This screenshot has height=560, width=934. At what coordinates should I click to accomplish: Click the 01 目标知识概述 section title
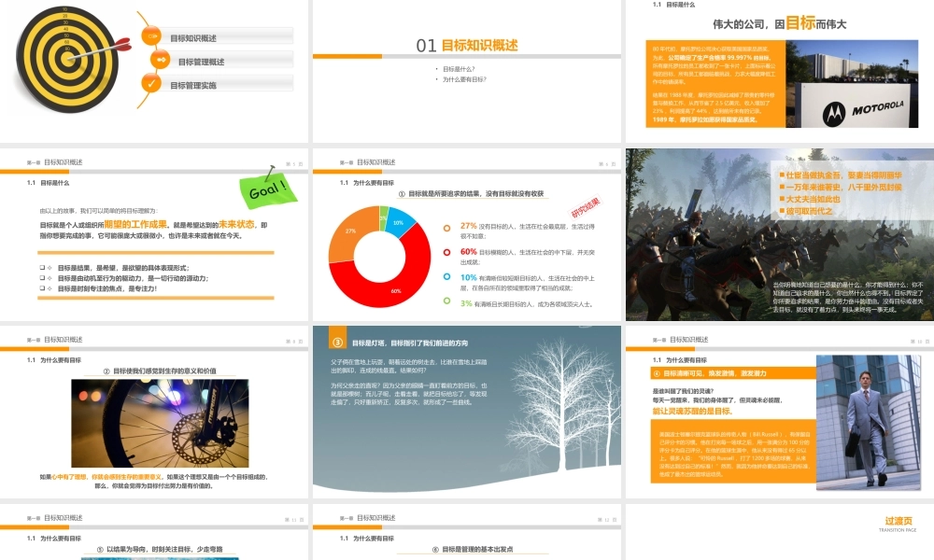click(x=467, y=45)
